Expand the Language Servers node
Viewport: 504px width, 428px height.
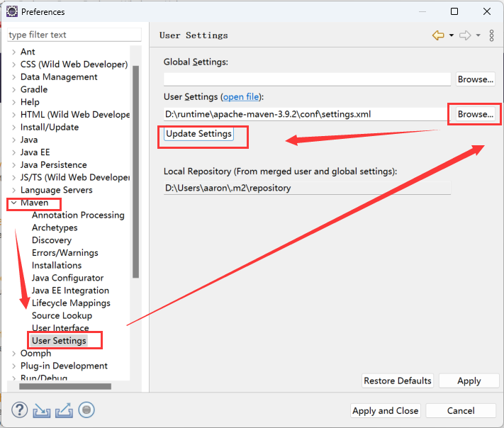pos(13,190)
